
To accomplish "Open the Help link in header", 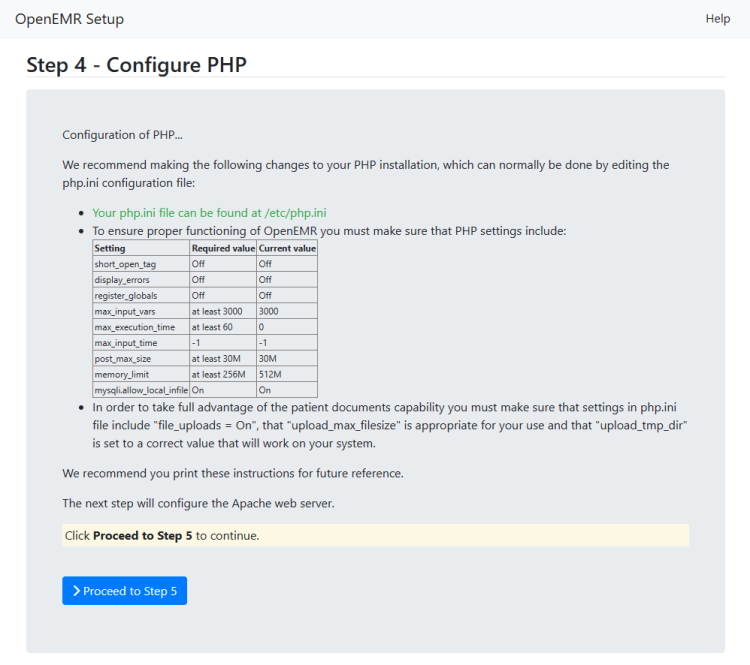I will [717, 19].
